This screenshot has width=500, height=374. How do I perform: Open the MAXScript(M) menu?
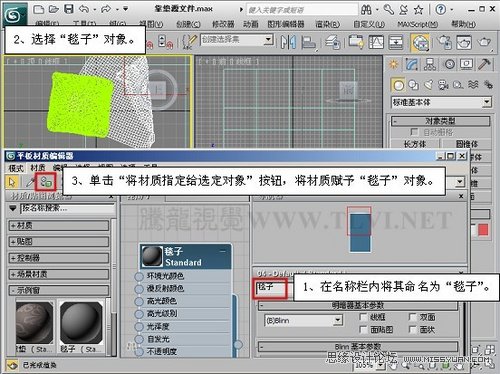point(418,24)
